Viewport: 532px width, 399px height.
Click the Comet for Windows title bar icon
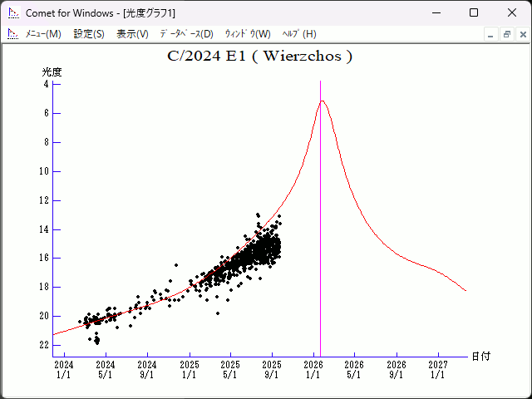click(12, 12)
